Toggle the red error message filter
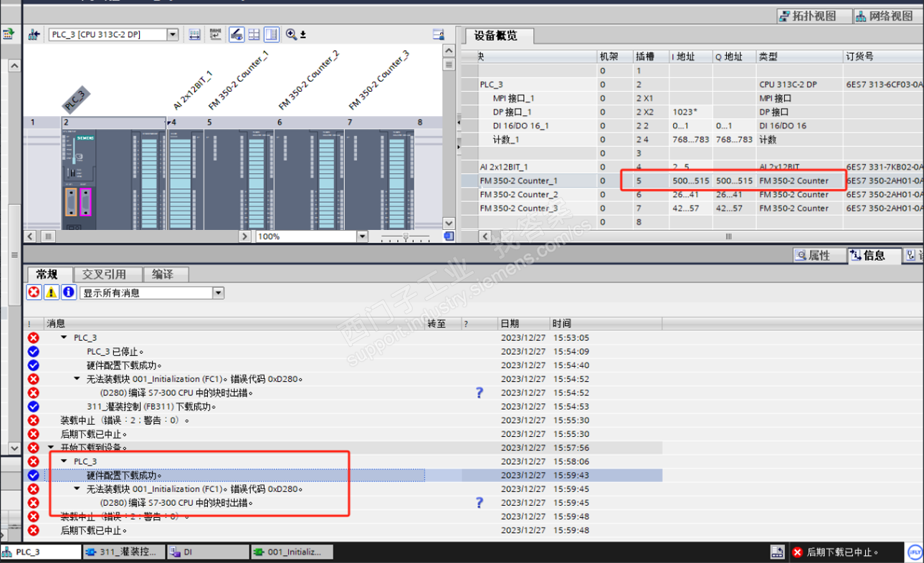 (34, 292)
